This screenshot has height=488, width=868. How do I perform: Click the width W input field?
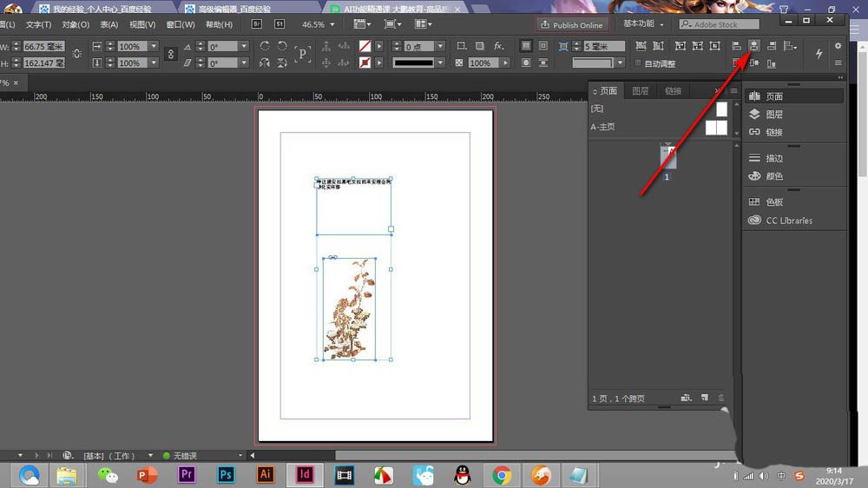[43, 46]
